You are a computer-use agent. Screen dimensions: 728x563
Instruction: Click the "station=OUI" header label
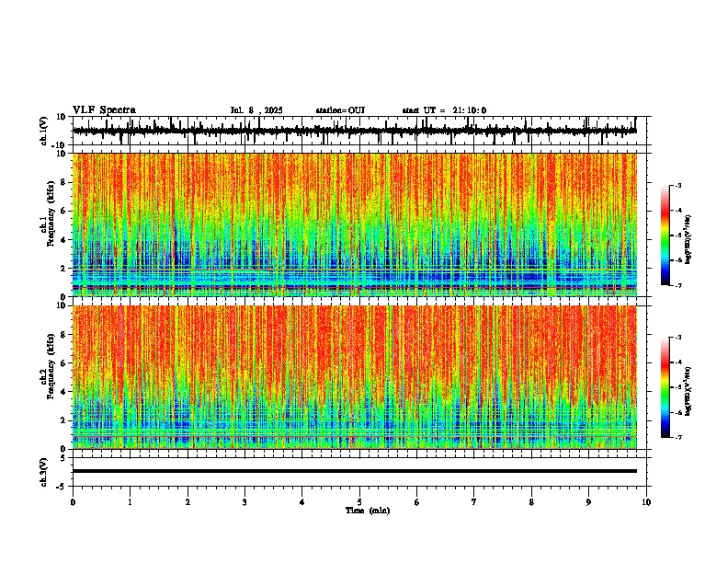click(340, 110)
